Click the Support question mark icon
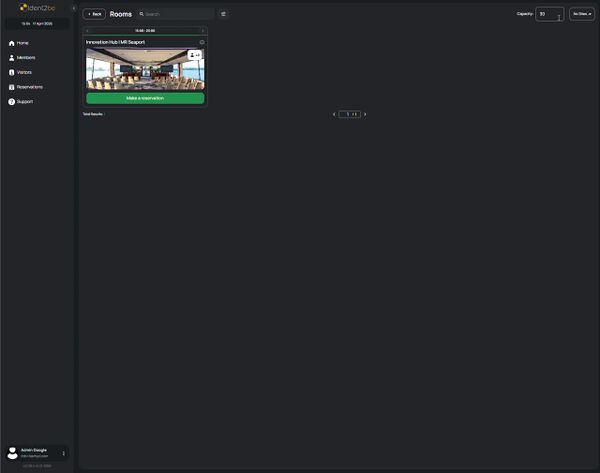Viewport: 600px width, 473px height. (x=12, y=102)
